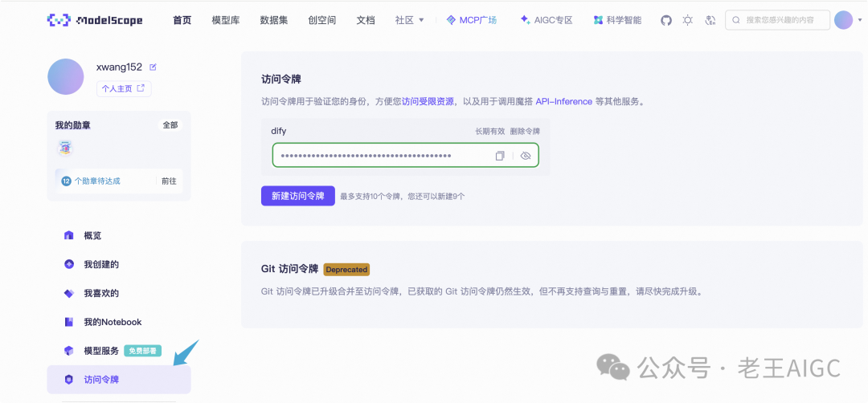The width and height of the screenshot is (868, 403).
Task: Click the badge medal icon
Action: point(65,148)
